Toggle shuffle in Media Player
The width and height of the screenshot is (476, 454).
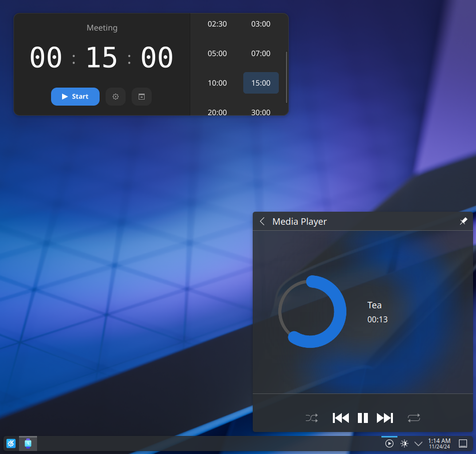[x=312, y=418]
